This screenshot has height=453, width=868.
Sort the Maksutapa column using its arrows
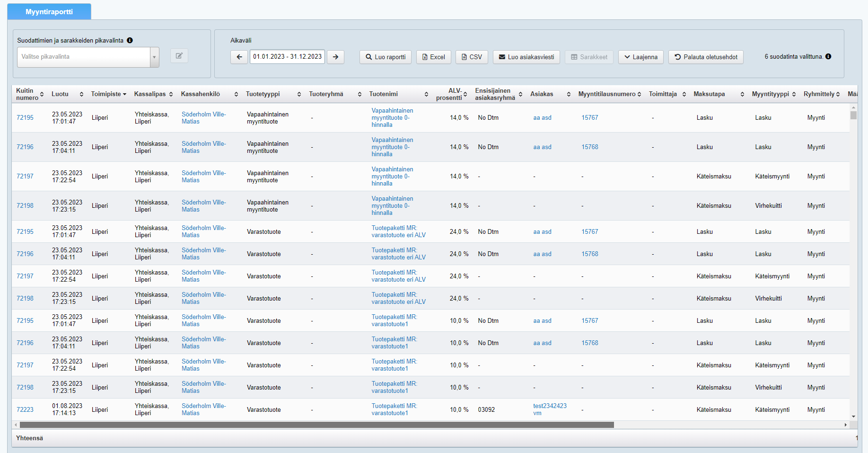tap(742, 94)
